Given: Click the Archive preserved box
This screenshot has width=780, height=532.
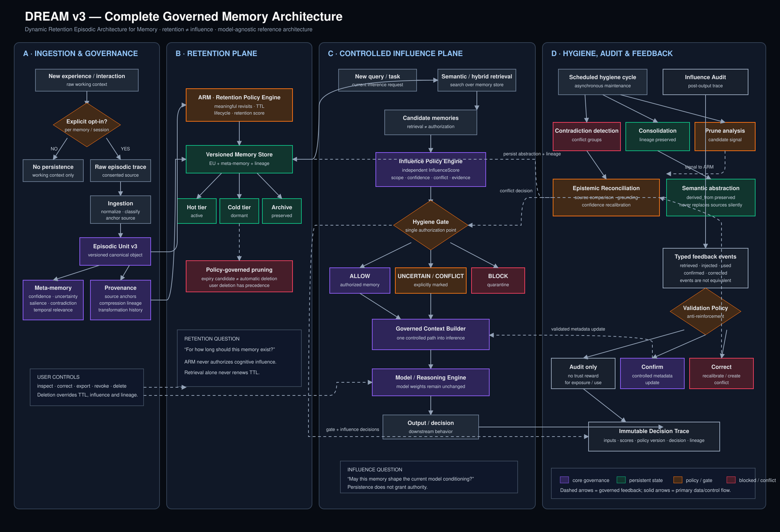Looking at the screenshot, I should 282,211.
